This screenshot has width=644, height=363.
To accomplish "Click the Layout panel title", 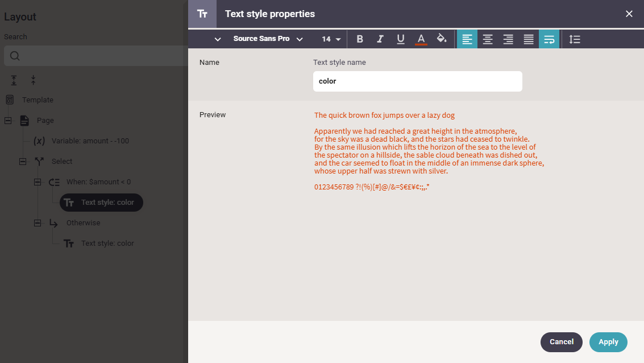I will [x=20, y=17].
